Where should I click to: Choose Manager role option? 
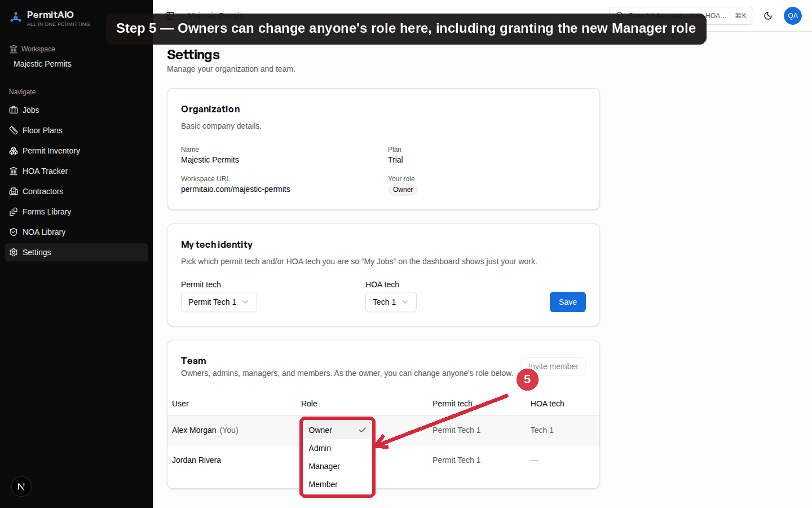[x=337, y=466]
